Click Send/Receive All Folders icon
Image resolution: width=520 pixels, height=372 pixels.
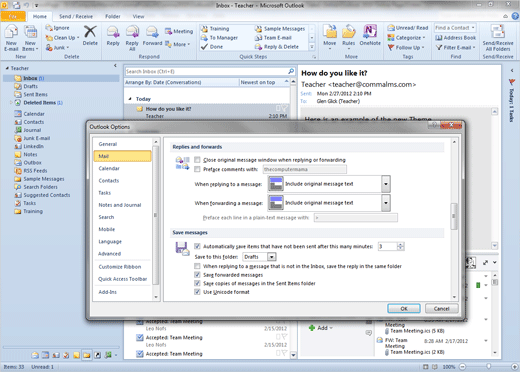tap(498, 32)
